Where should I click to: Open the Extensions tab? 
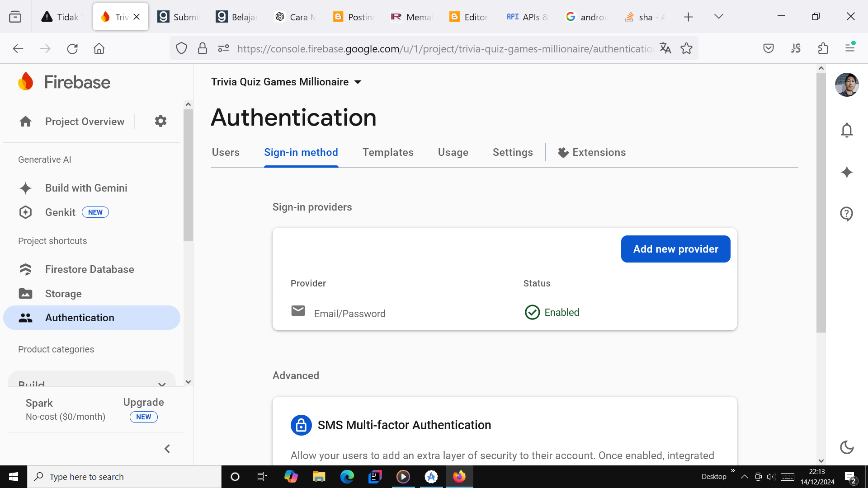[x=592, y=153]
